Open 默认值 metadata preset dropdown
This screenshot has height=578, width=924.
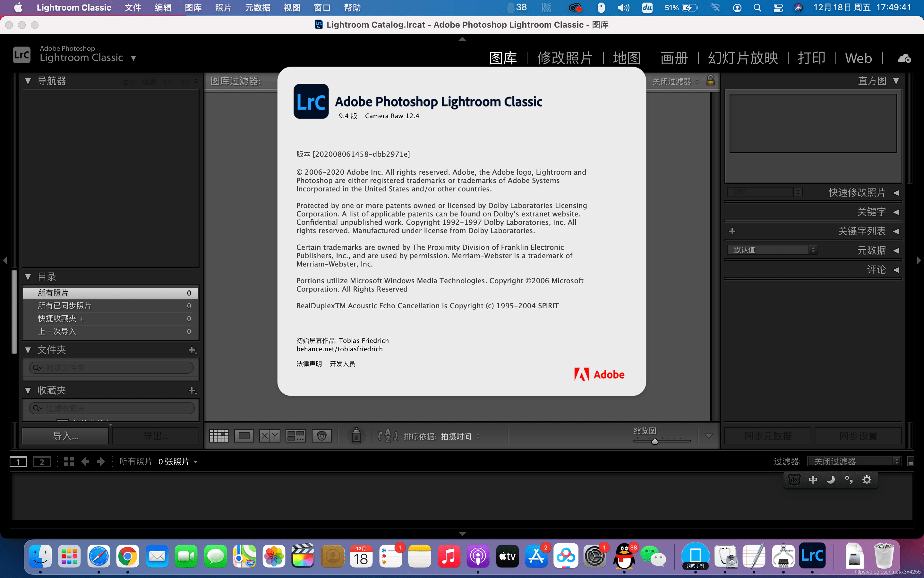773,250
